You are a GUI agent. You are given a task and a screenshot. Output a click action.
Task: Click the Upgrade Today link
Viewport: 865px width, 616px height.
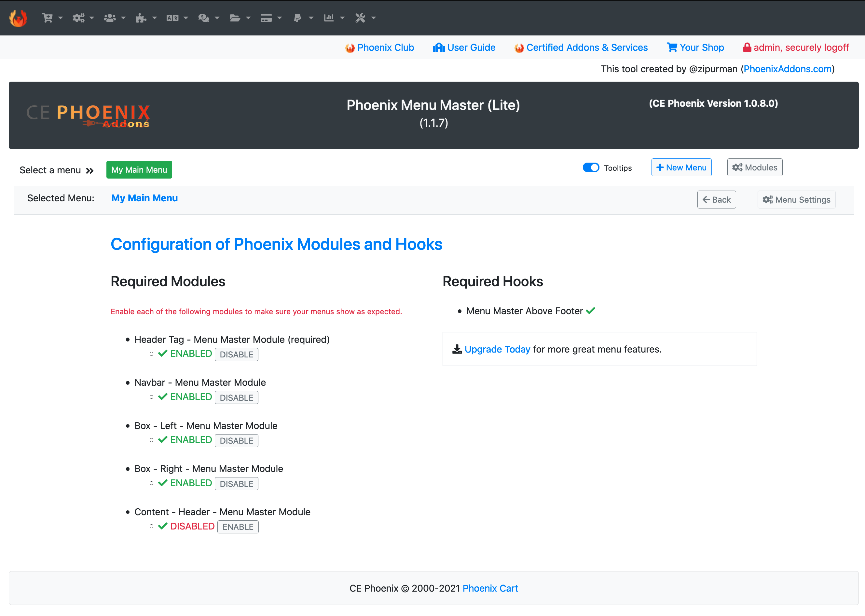(497, 349)
